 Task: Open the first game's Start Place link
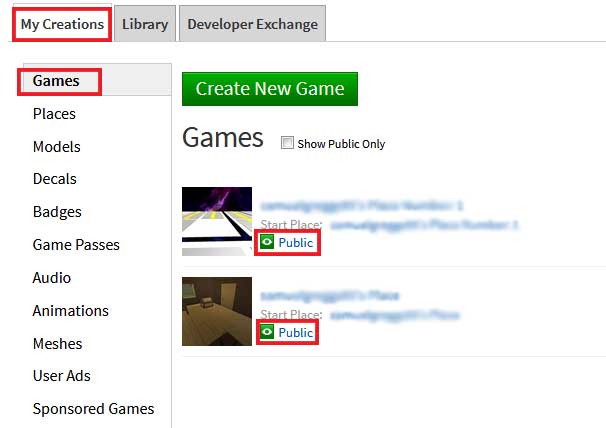(424, 225)
